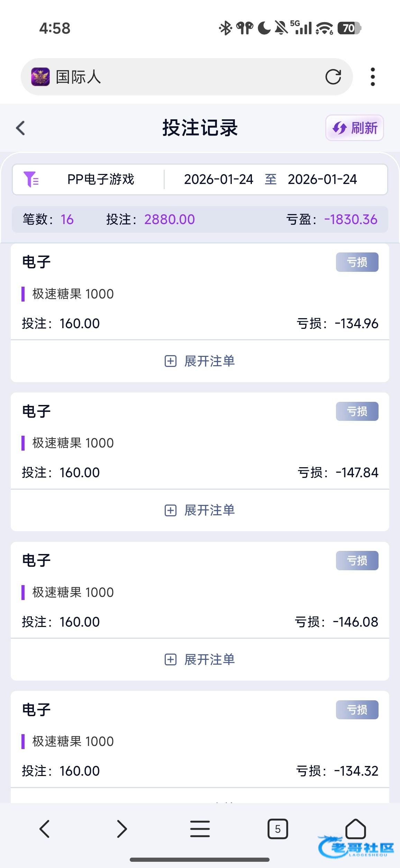Select the end date after 至
This screenshot has width=400, height=868.
pyautogui.click(x=322, y=179)
